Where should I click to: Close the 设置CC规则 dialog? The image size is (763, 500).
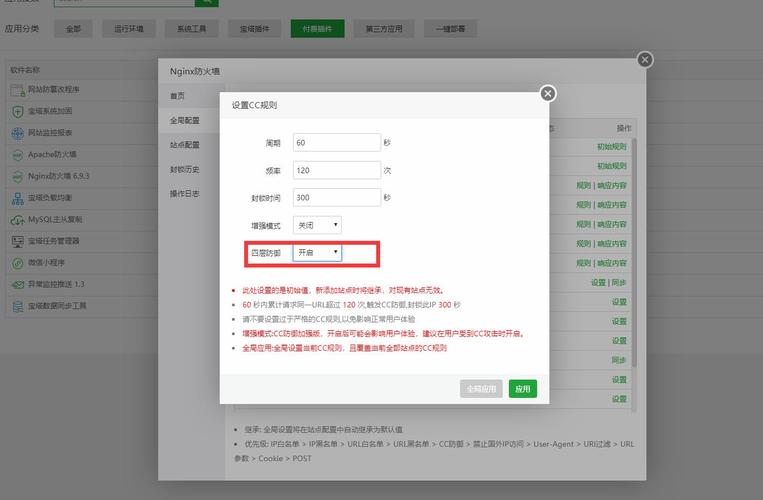[x=547, y=93]
